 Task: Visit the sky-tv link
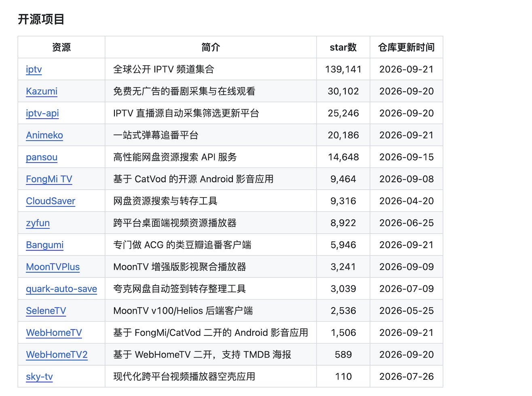tap(39, 377)
